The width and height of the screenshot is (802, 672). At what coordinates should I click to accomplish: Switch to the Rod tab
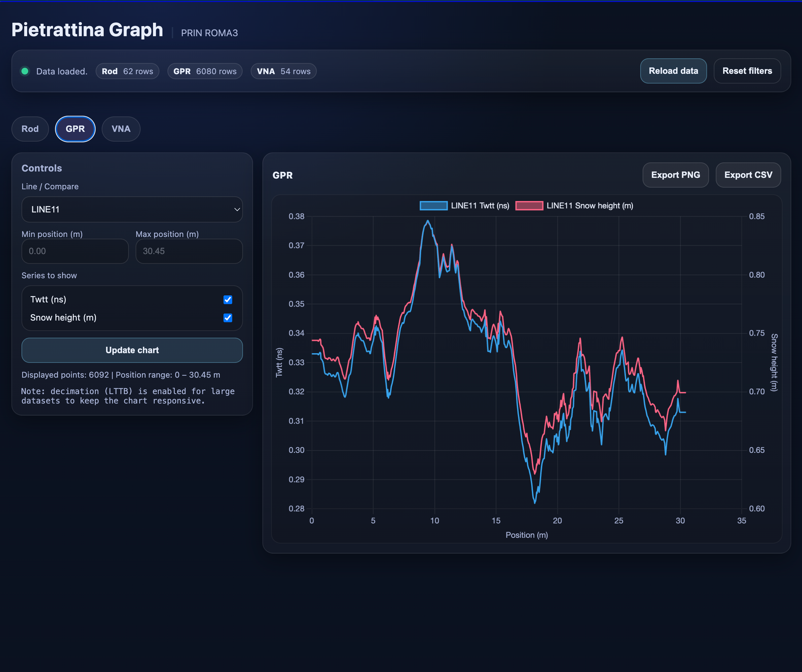point(30,129)
